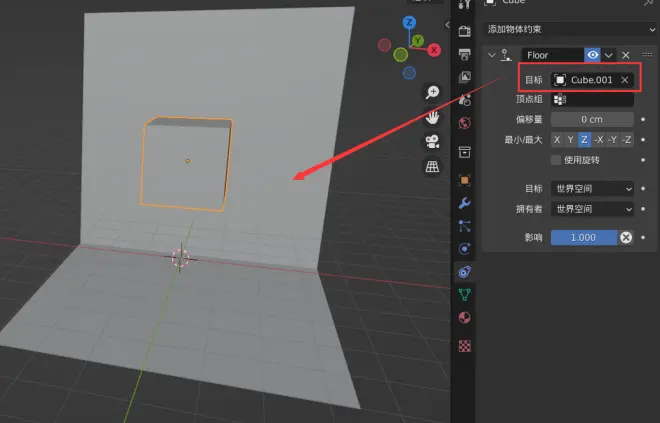Click the negative Y gizmo circle
The image size is (660, 423).
pos(401,54)
